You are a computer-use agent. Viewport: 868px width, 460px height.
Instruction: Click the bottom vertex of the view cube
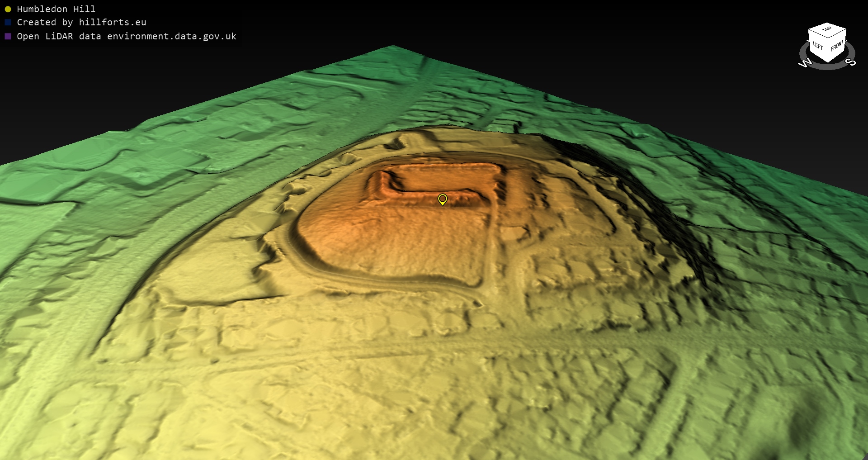point(828,62)
